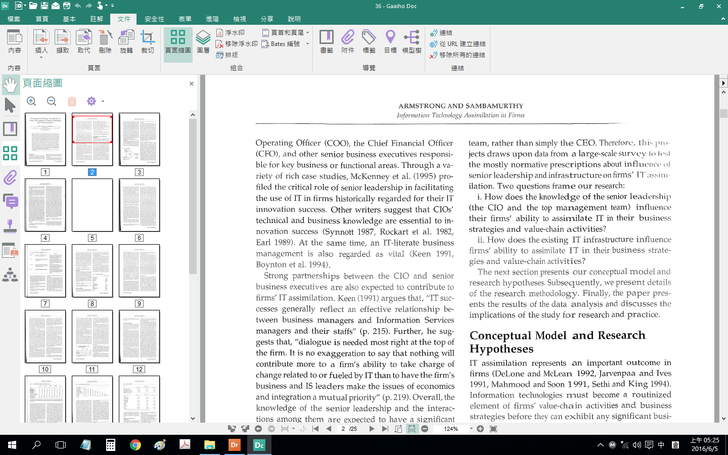Toggle the 頁面縮圖 (Page Thumbnails) ribbon button
The width and height of the screenshot is (728, 455).
(177, 41)
